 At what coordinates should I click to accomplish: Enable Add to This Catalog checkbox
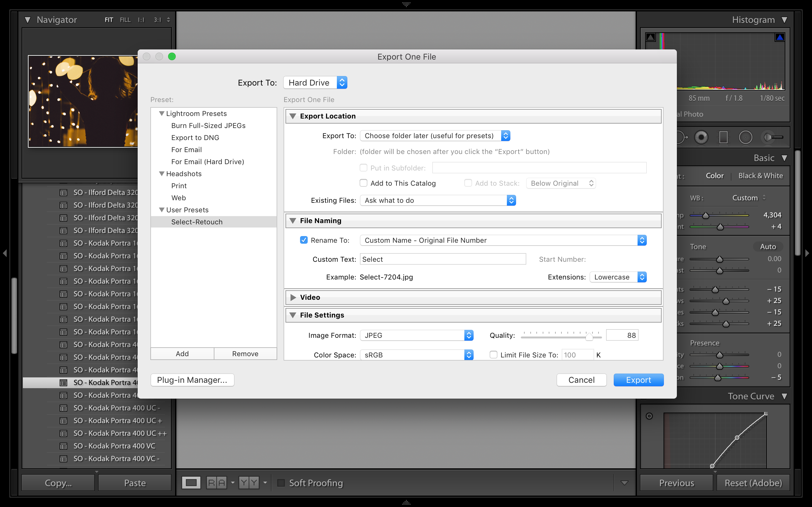coord(363,183)
